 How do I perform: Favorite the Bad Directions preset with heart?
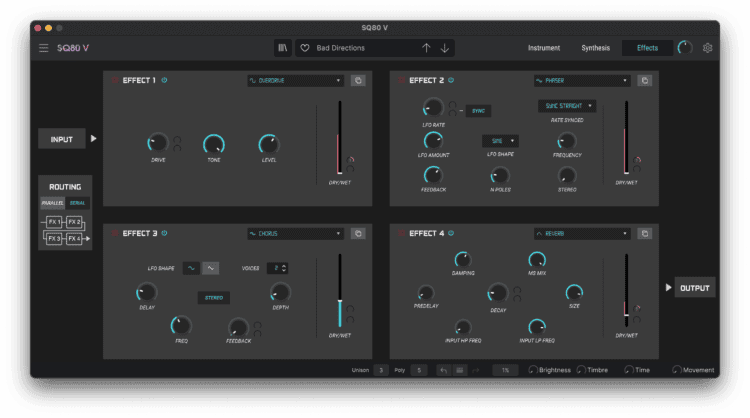click(x=305, y=48)
